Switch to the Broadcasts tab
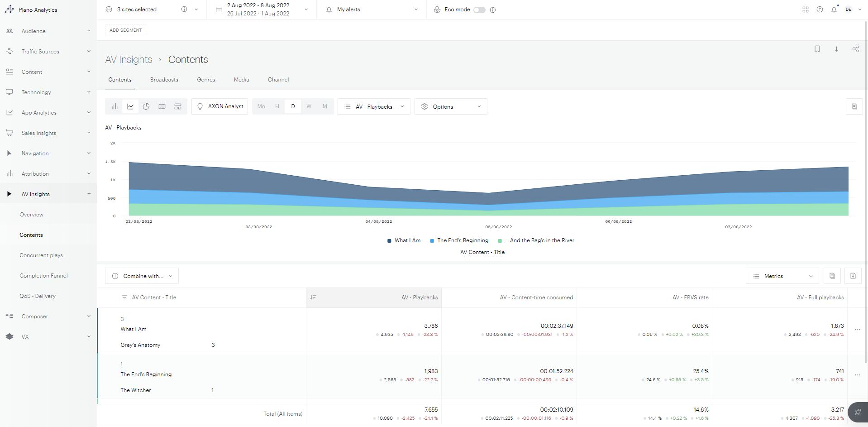Viewport: 868px width, 427px height. pyautogui.click(x=164, y=80)
